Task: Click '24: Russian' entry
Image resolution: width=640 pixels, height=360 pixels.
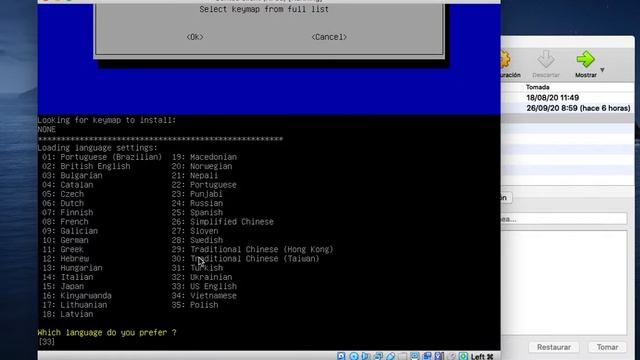Action: point(197,203)
